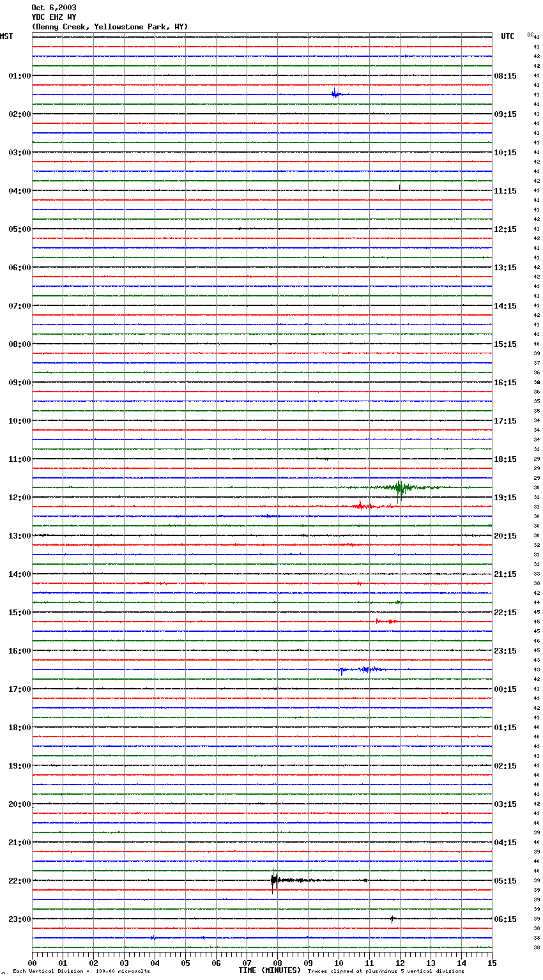Select the 16:00 MST time label

tap(19, 651)
